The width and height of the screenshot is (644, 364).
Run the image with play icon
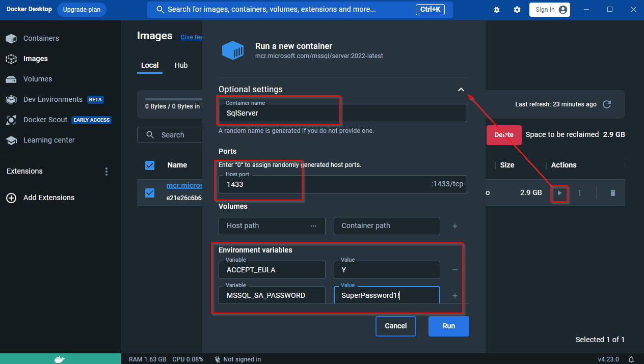[x=559, y=193]
